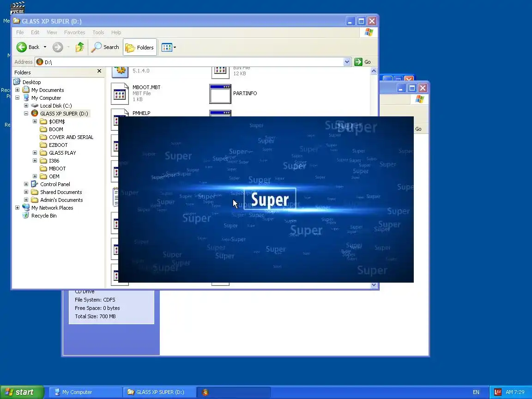
Task: Open the Favorites menu
Action: click(75, 32)
